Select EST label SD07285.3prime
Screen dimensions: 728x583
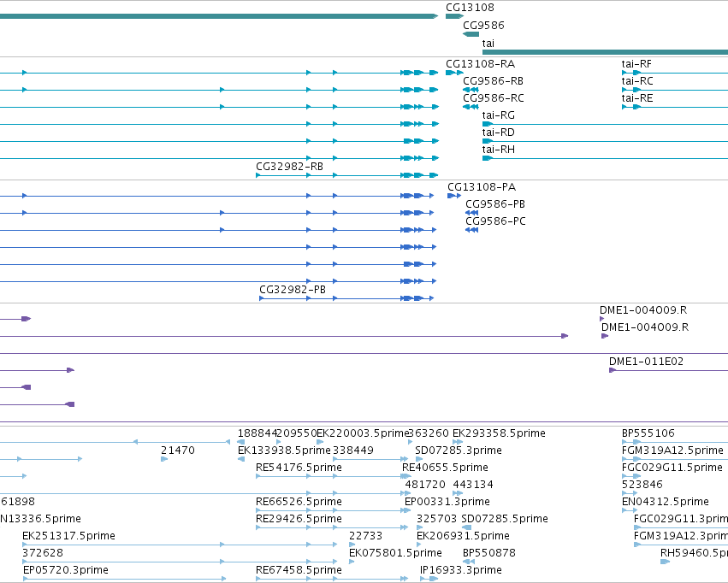point(459,450)
